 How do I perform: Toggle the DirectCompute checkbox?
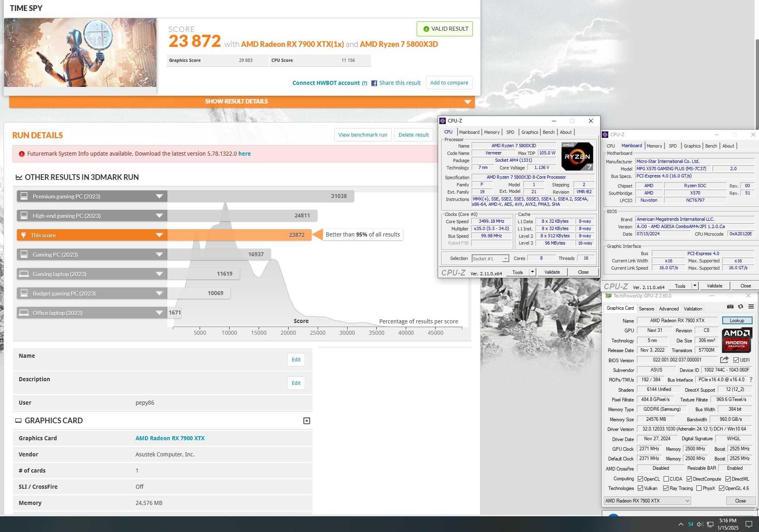[x=689, y=479]
